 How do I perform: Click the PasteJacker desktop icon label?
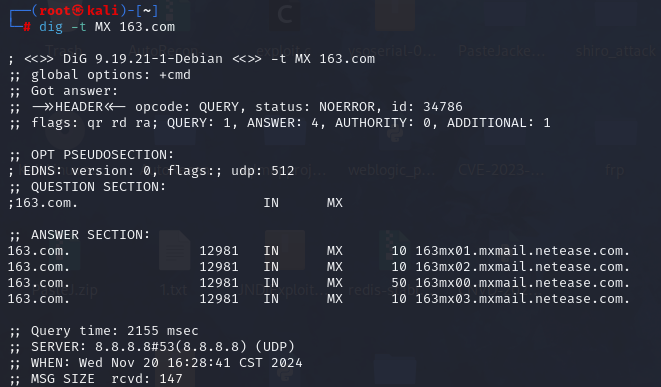pyautogui.click(x=501, y=51)
